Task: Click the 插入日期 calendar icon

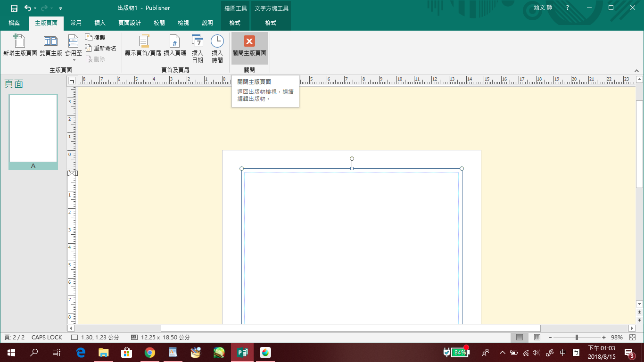Action: [x=198, y=42]
